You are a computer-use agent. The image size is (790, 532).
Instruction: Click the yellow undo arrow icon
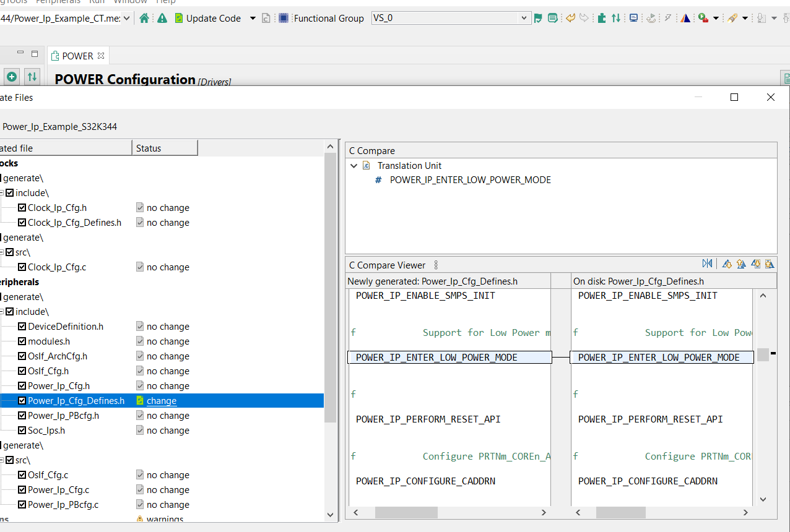point(571,18)
